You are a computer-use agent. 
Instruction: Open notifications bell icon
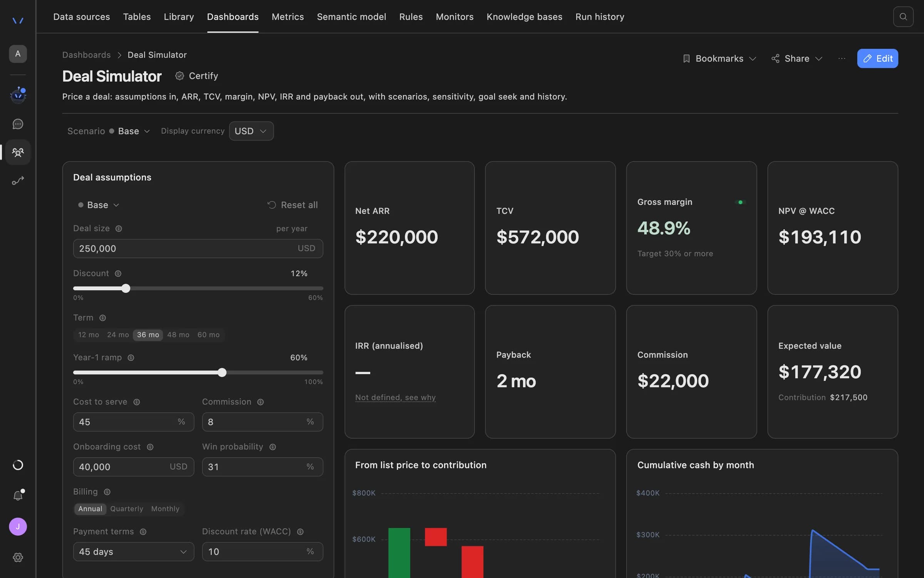[x=18, y=495]
